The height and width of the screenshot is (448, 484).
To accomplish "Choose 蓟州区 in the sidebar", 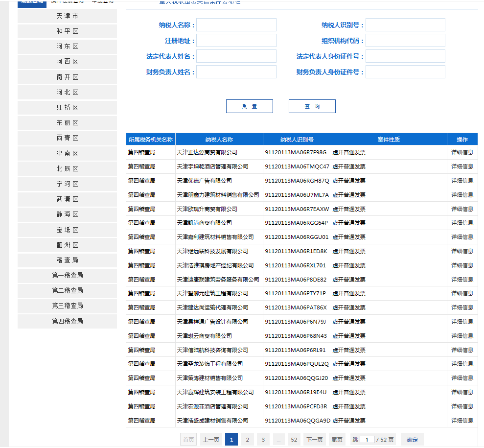I will pos(68,245).
